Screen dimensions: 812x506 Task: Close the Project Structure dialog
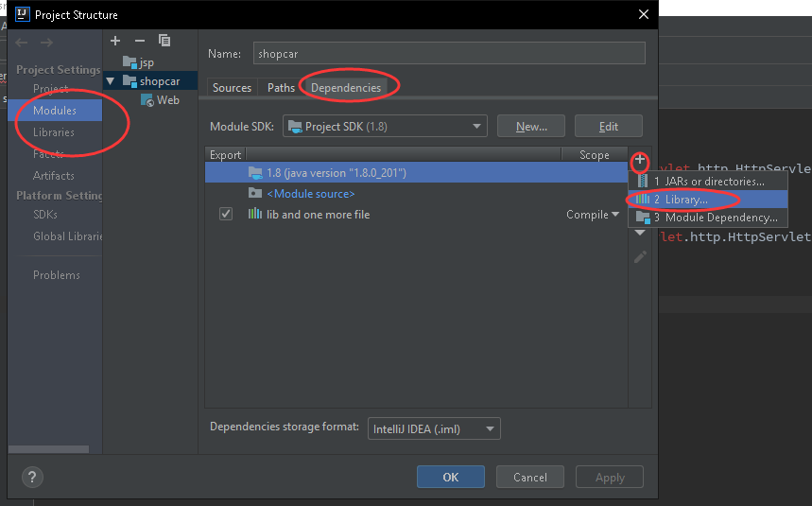[x=644, y=14]
